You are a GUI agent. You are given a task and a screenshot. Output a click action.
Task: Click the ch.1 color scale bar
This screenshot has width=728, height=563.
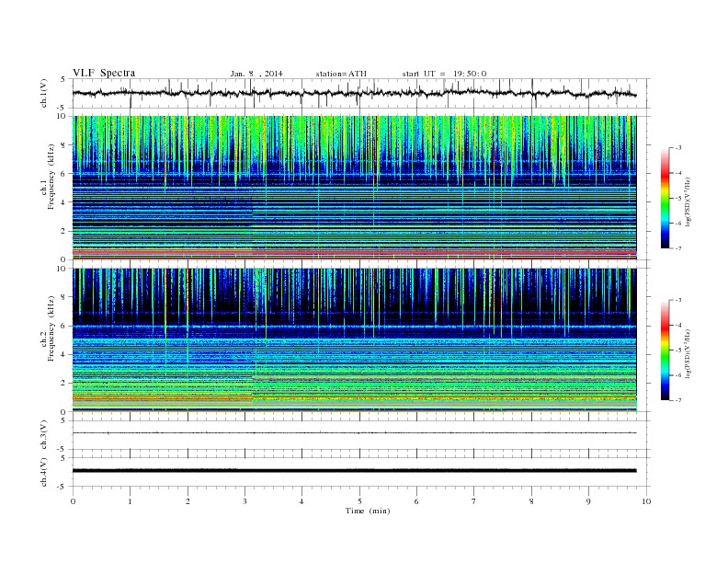tap(665, 199)
